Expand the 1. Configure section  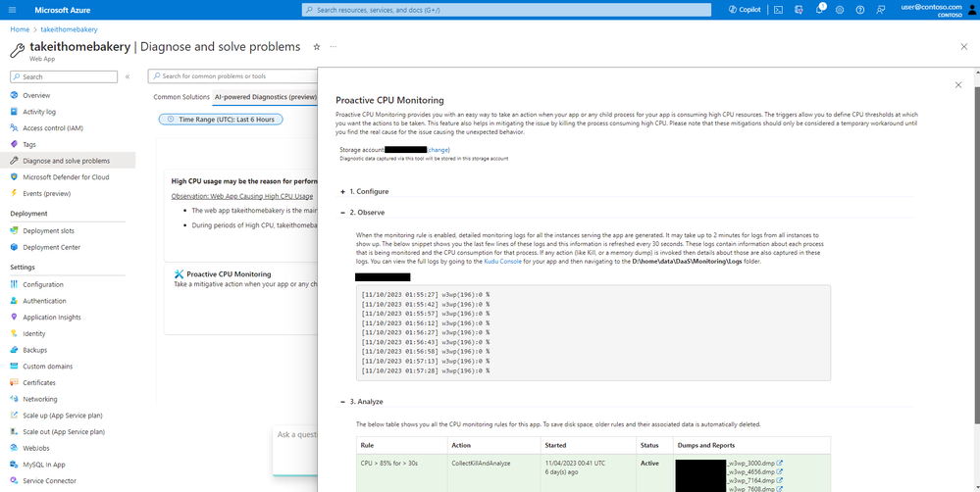click(x=343, y=191)
